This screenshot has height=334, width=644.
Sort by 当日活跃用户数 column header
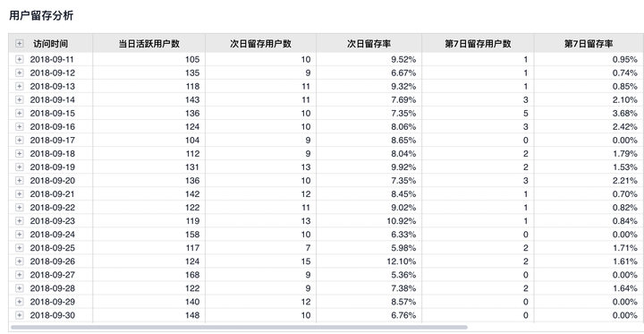tap(149, 44)
